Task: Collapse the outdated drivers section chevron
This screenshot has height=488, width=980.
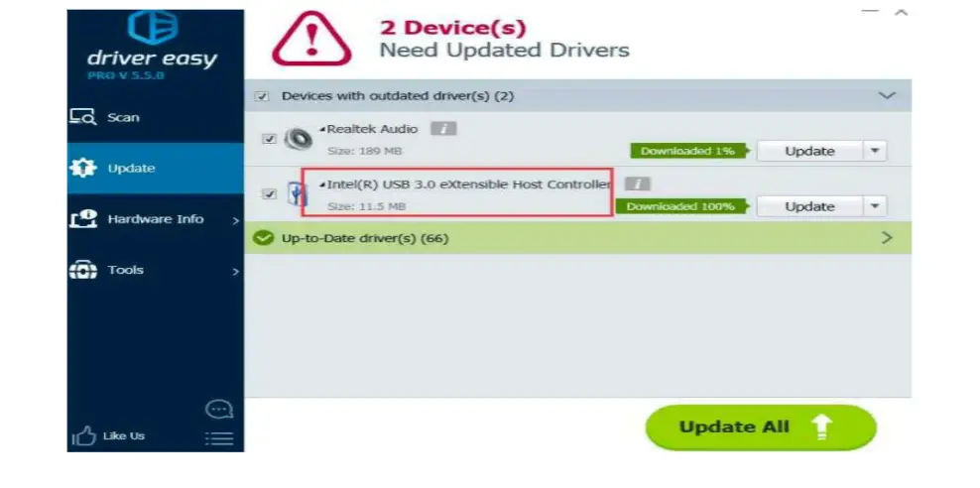Action: [887, 95]
